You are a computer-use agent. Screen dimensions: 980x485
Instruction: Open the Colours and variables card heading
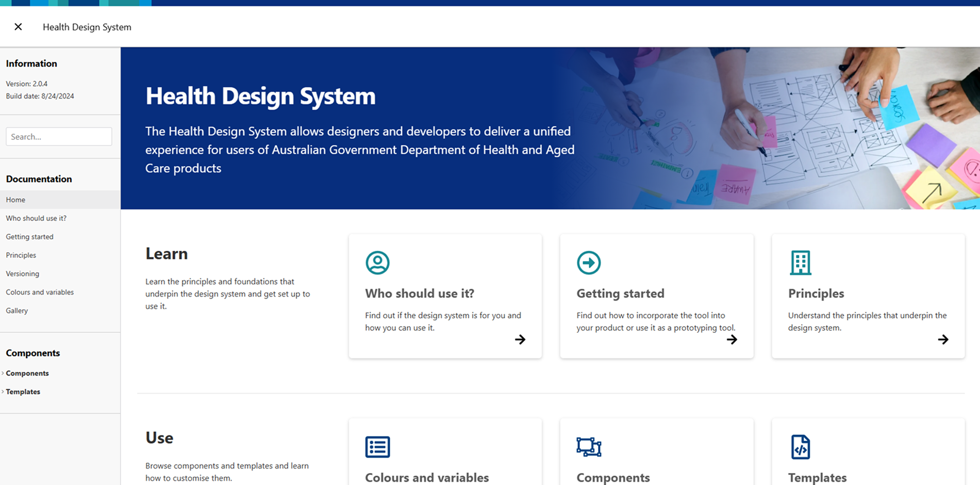pos(427,478)
